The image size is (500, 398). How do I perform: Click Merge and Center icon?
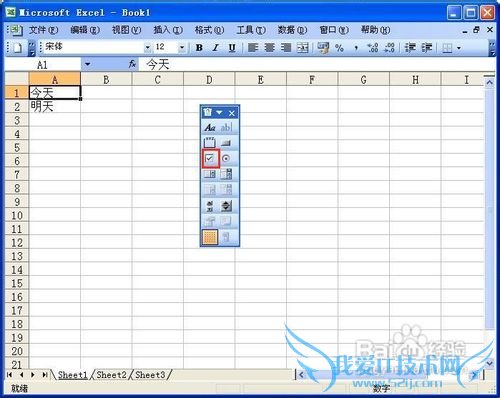tap(302, 48)
